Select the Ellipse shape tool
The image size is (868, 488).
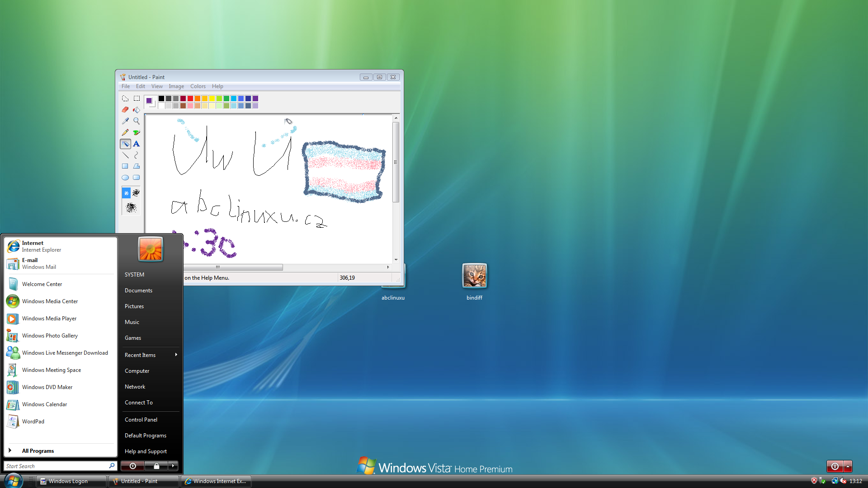click(x=125, y=178)
